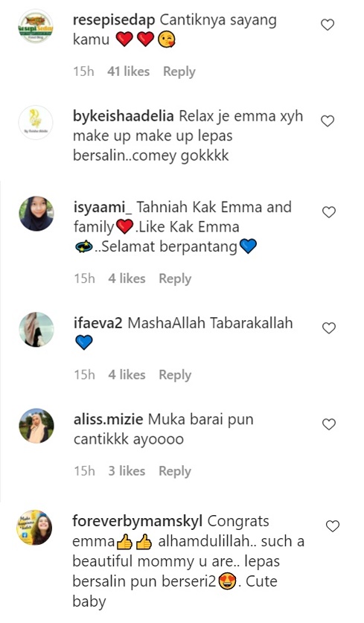View the 41 likes on resepisedap's comment
This screenshot has width=364, height=623.
[x=128, y=71]
